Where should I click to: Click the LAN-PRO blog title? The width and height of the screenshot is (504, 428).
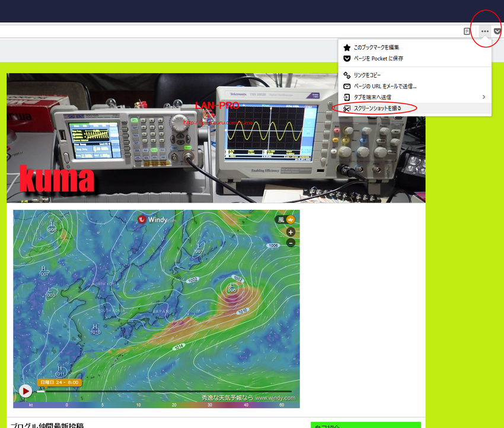pos(217,106)
